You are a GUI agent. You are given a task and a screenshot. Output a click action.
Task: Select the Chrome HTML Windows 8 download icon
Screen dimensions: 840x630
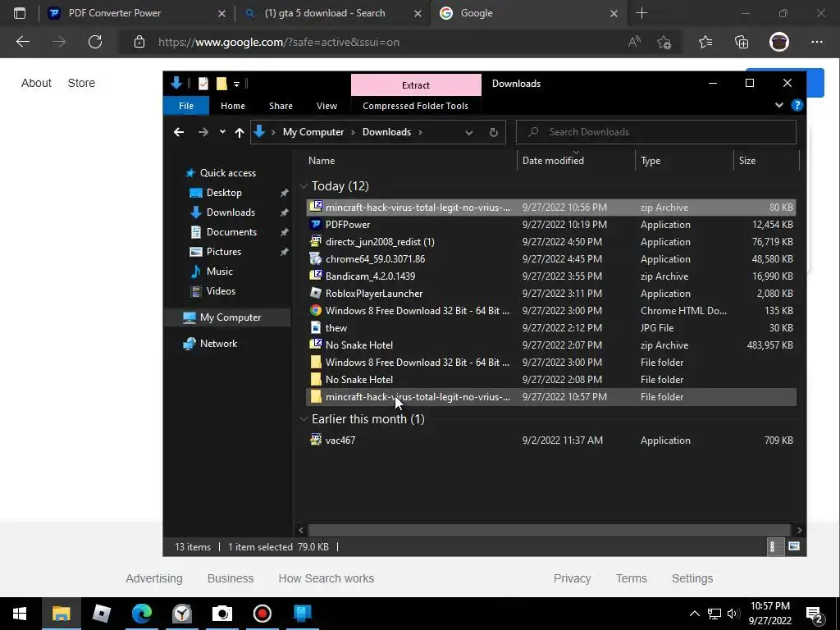(x=316, y=310)
